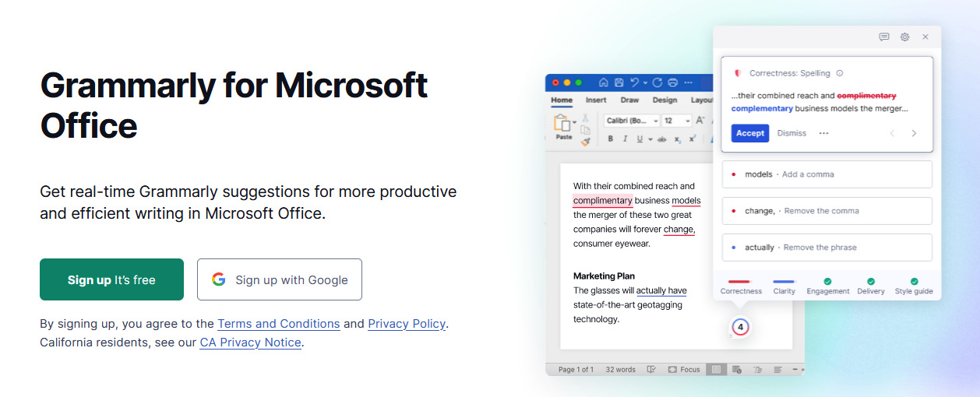
Task: Click the info icon next to Correctness: Spelling
Action: point(840,73)
